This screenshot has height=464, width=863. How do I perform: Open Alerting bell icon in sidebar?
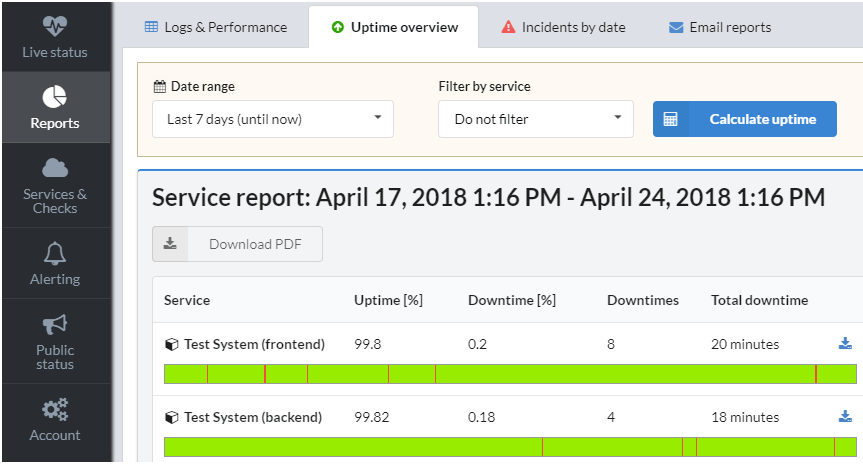[55, 253]
